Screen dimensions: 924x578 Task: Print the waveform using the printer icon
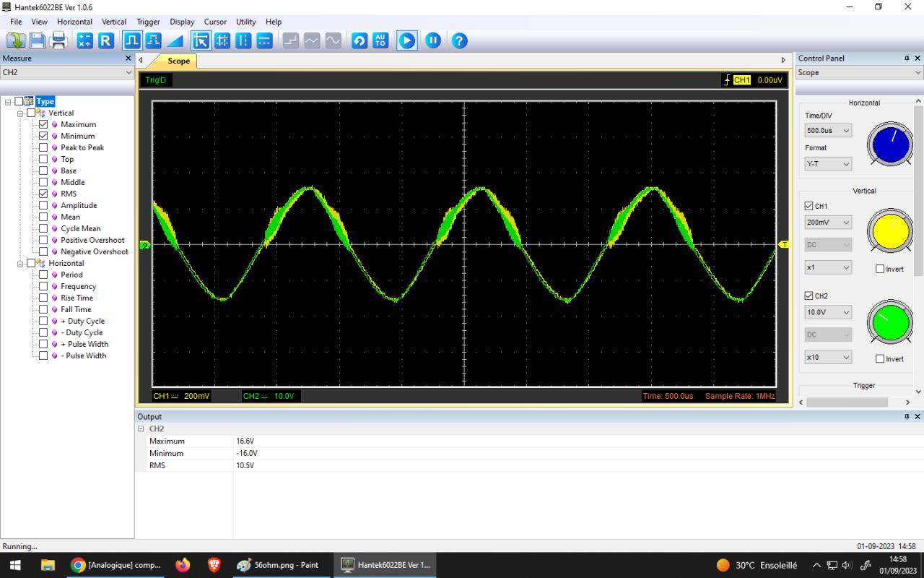(x=59, y=40)
